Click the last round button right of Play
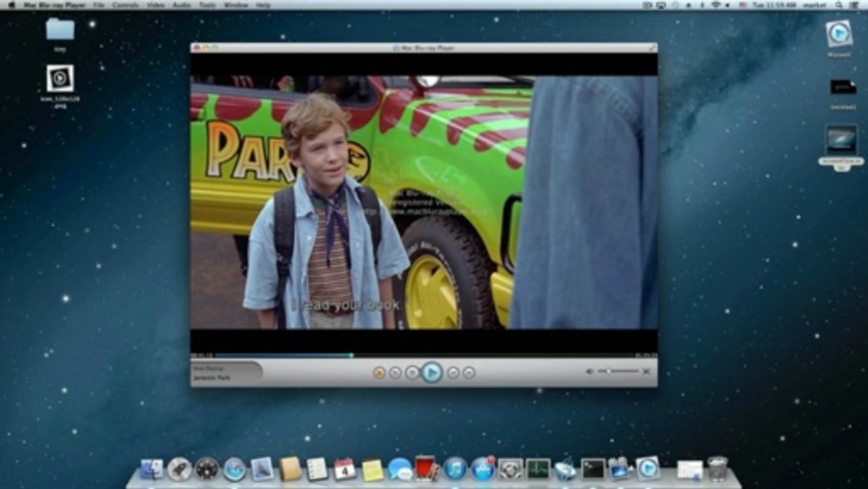This screenshot has height=489, width=868. click(469, 372)
